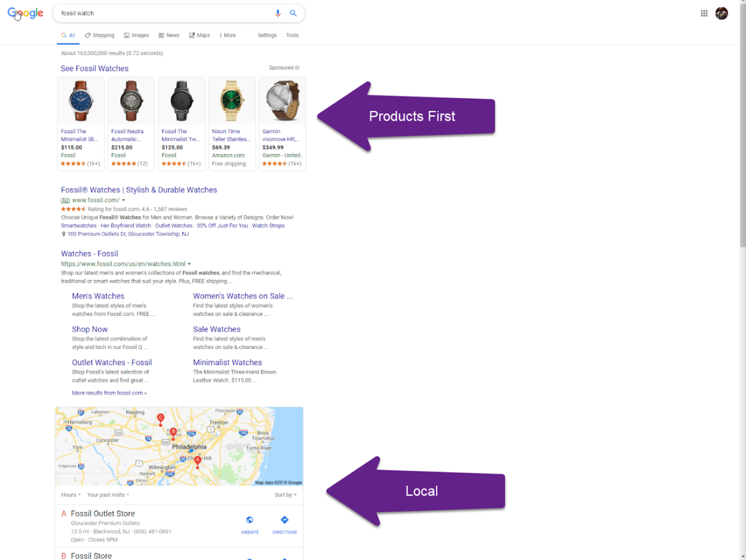Click More results from fossil.com
Image resolution: width=746 pixels, height=560 pixels.
[109, 393]
